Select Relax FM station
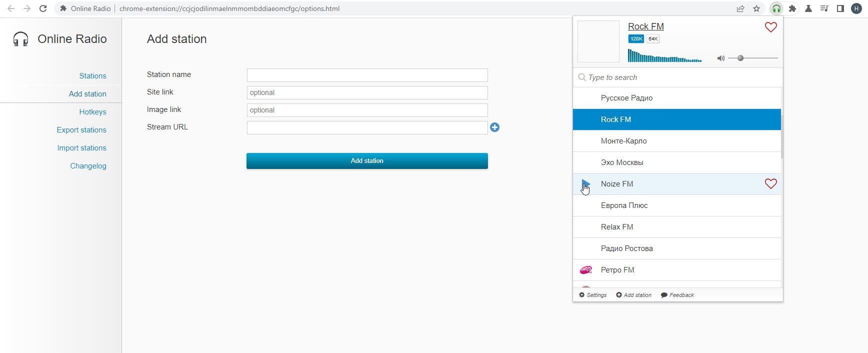 (x=677, y=227)
